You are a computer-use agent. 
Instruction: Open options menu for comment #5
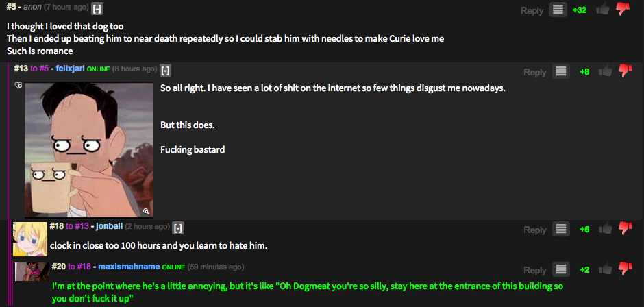pyautogui.click(x=558, y=10)
